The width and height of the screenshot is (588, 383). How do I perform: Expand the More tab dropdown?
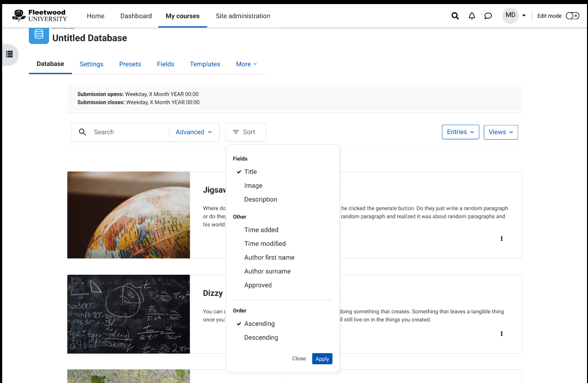[x=246, y=64]
